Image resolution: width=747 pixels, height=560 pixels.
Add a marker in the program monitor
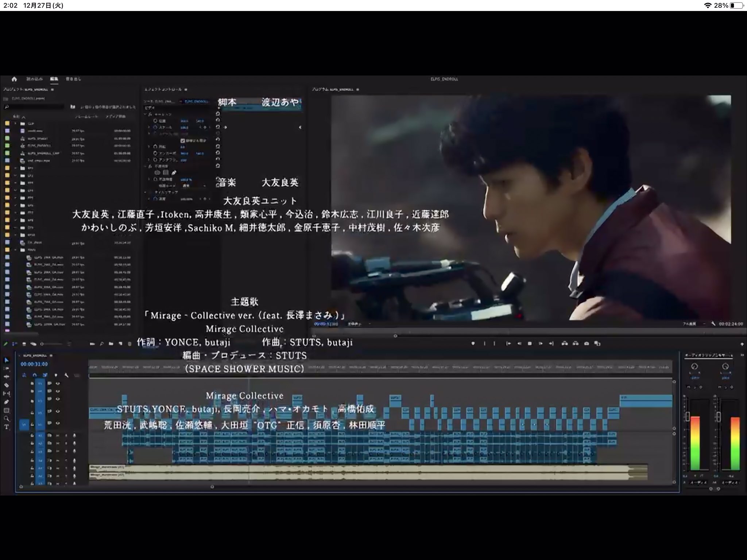tap(473, 343)
